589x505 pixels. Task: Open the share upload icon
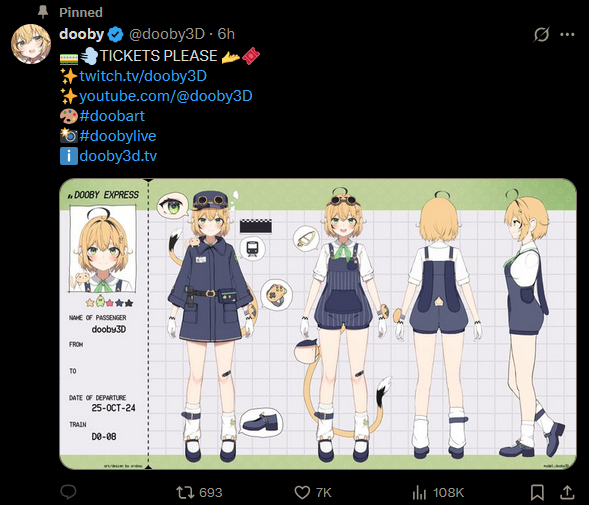(x=568, y=492)
